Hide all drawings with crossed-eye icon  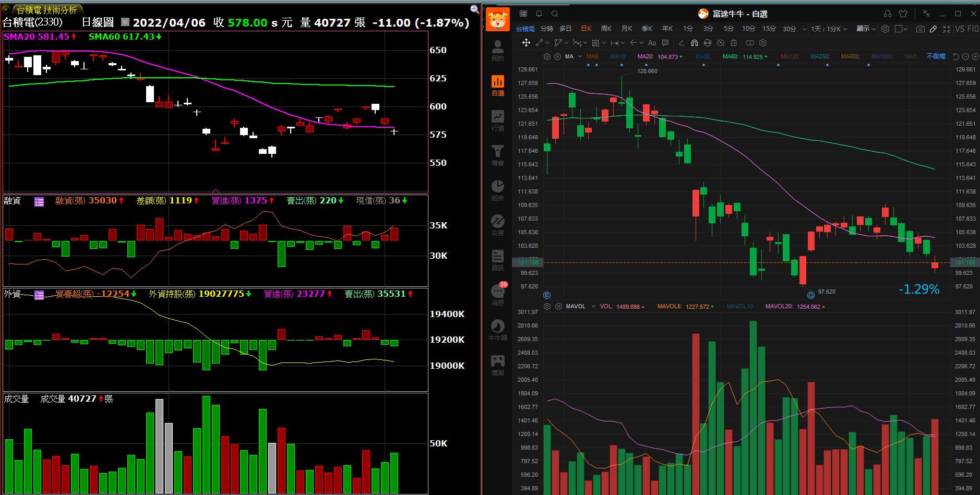pos(721,43)
